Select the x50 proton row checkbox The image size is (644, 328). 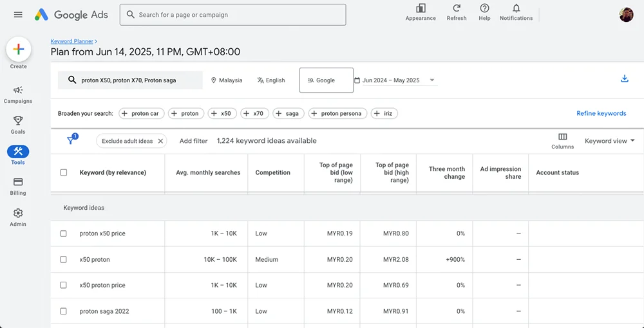click(63, 260)
